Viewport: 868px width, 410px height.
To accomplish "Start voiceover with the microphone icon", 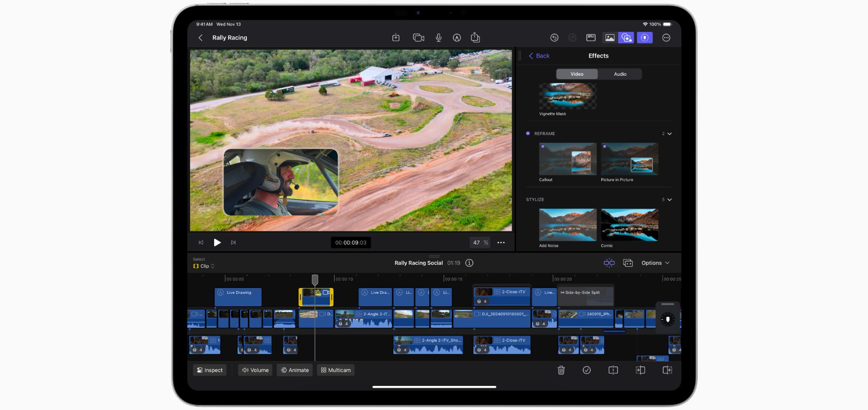I will [438, 38].
